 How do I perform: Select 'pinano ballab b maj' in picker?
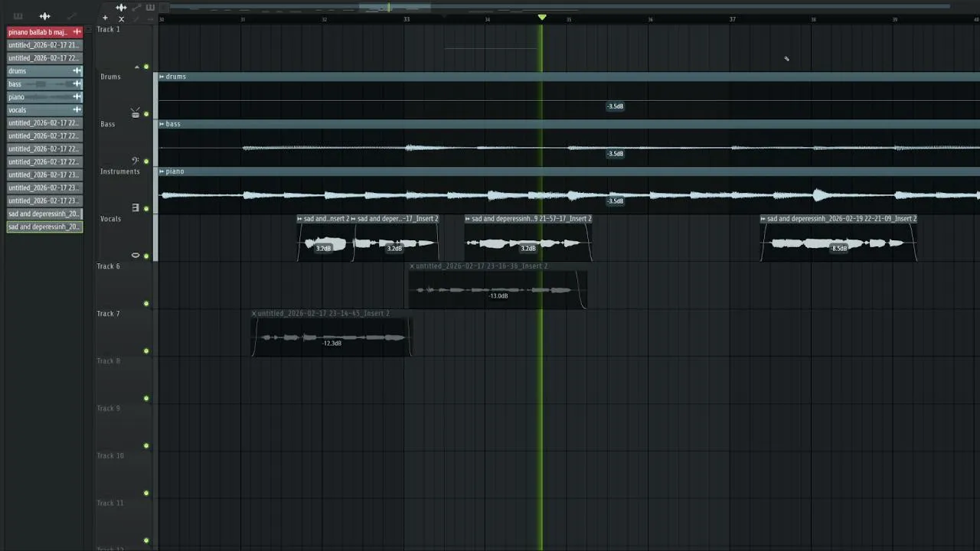pyautogui.click(x=44, y=32)
